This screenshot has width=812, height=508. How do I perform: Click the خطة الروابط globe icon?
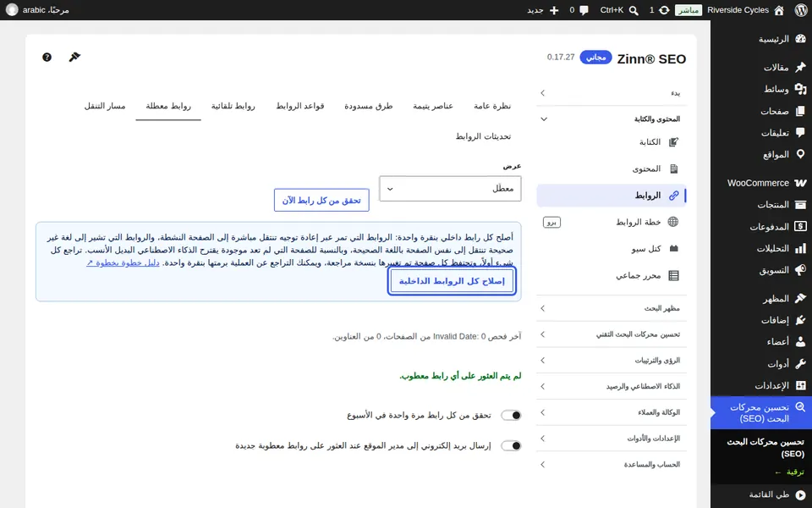pyautogui.click(x=673, y=222)
